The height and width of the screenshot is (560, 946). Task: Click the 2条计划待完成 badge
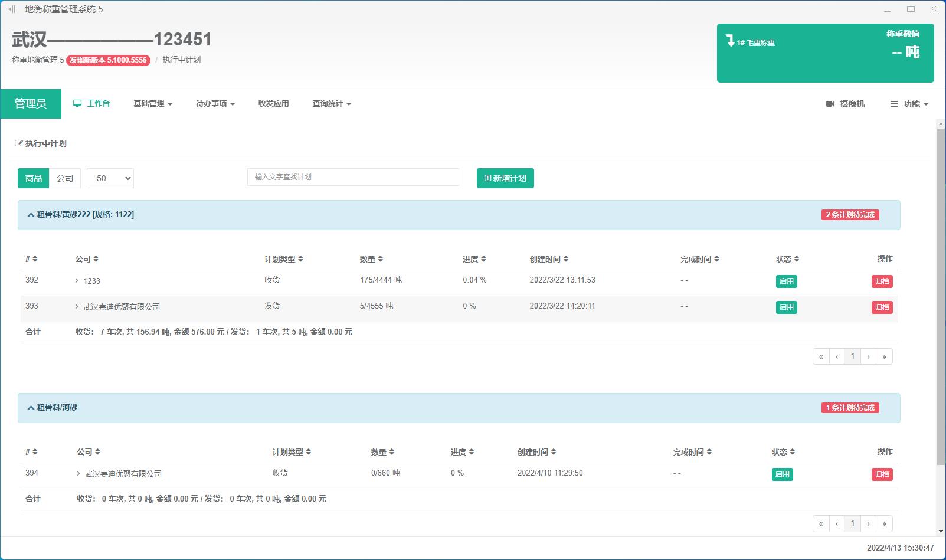850,215
